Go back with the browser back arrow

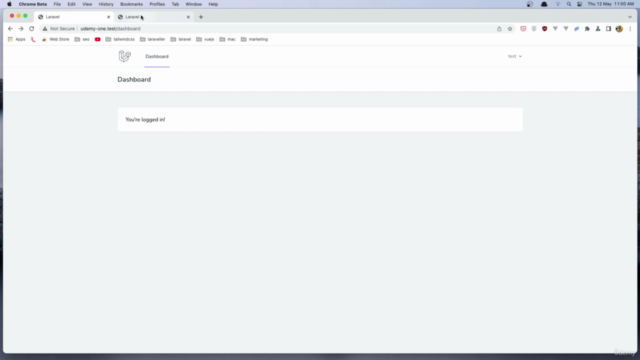click(10, 29)
